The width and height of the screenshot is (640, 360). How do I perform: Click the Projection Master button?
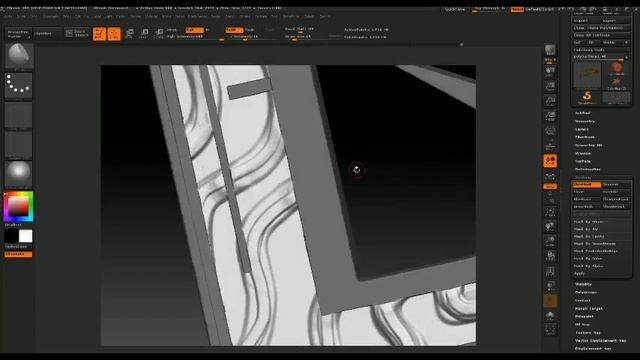click(18, 33)
